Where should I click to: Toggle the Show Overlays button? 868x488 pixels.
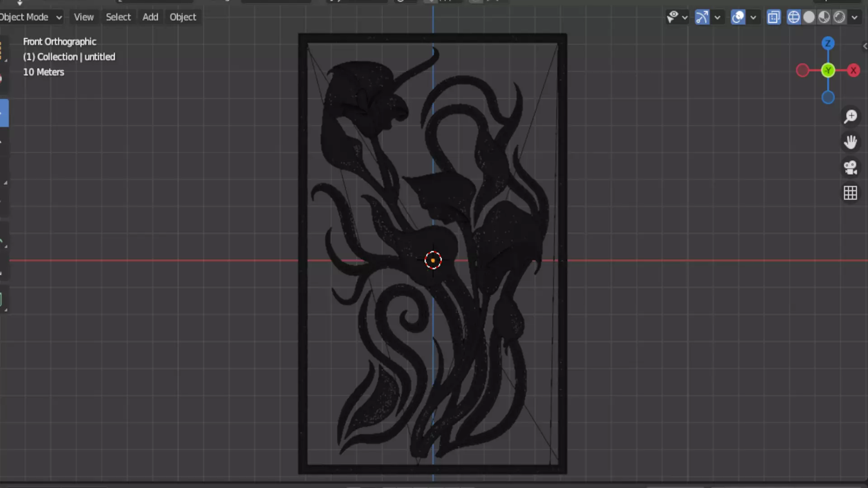click(738, 17)
